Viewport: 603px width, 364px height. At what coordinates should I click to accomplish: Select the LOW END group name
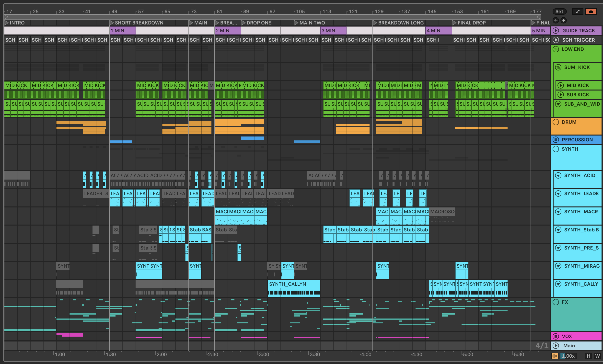click(573, 49)
